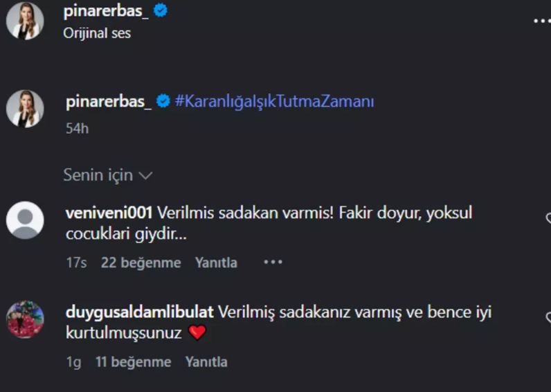Like veniveni001's comment with the heart icon
Image resolution: width=551 pixels, height=392 pixels.
pyautogui.click(x=548, y=219)
